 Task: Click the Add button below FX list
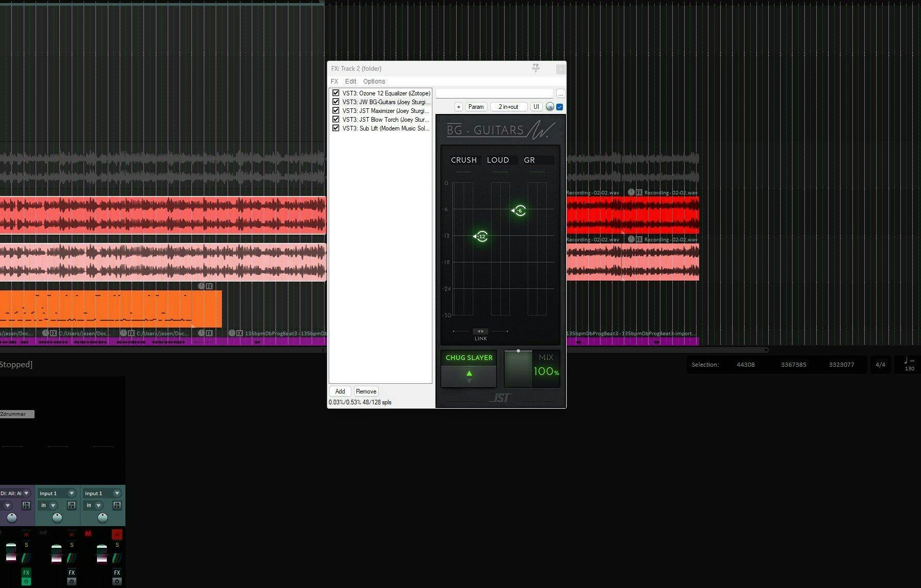[340, 391]
